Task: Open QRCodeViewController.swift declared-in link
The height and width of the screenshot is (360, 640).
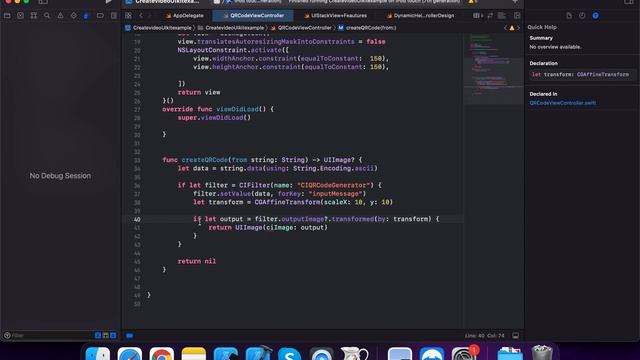Action: (x=562, y=103)
